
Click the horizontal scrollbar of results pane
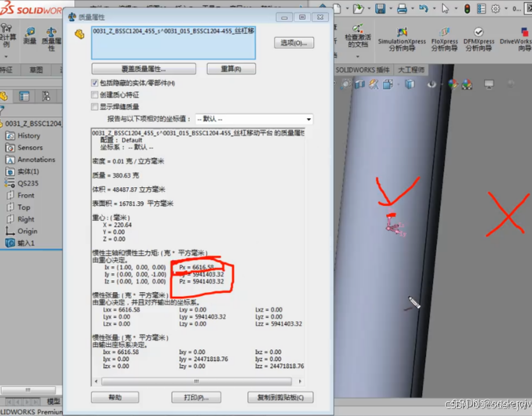pos(196,382)
